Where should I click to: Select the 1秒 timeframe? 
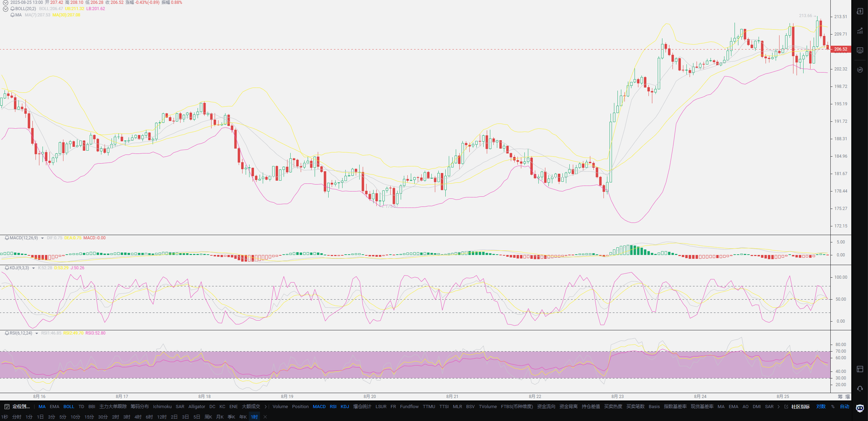5,417
